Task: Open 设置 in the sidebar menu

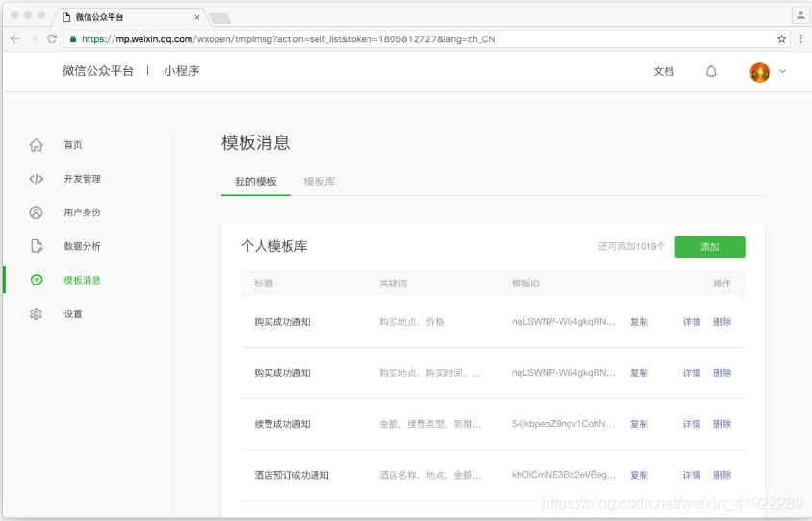Action: point(73,314)
